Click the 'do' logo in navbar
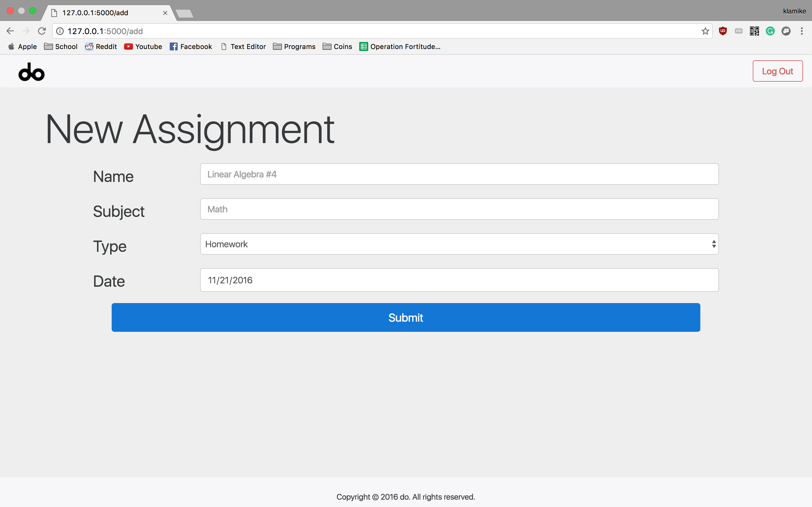The height and width of the screenshot is (507, 812). tap(31, 72)
